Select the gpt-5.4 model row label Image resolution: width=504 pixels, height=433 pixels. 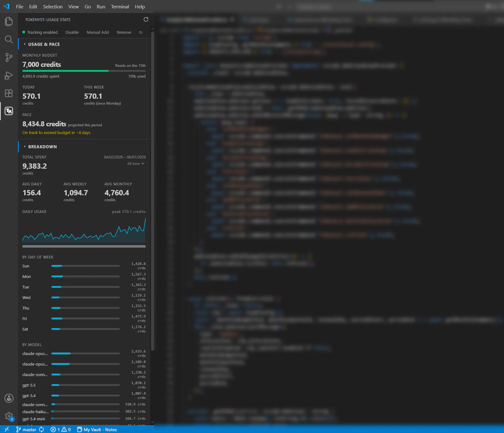pyautogui.click(x=29, y=396)
